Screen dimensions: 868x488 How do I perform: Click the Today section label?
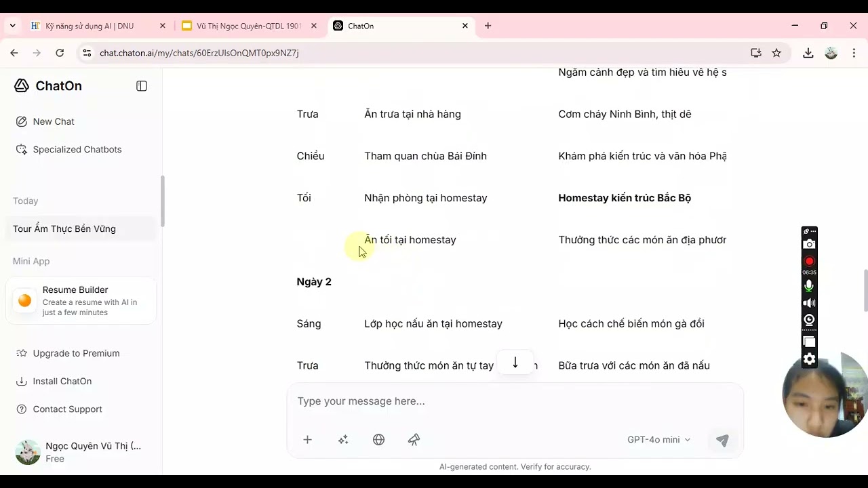coord(26,201)
